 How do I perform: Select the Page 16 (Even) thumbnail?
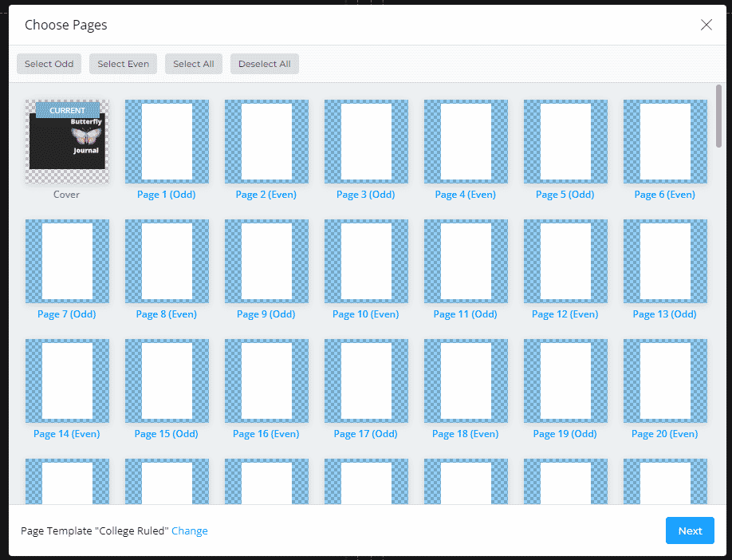click(266, 381)
